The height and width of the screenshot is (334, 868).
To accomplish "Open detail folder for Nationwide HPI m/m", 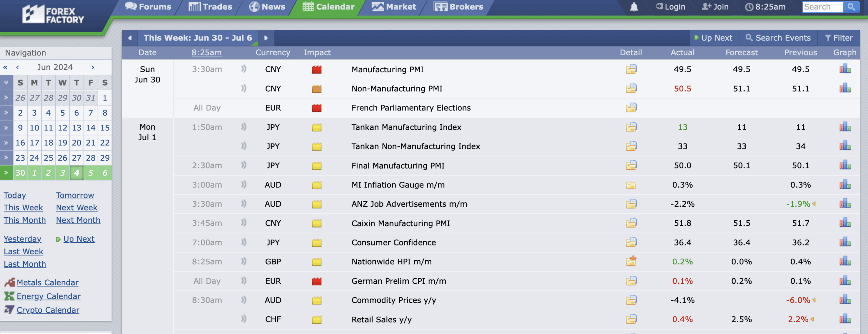I will click(x=631, y=261).
